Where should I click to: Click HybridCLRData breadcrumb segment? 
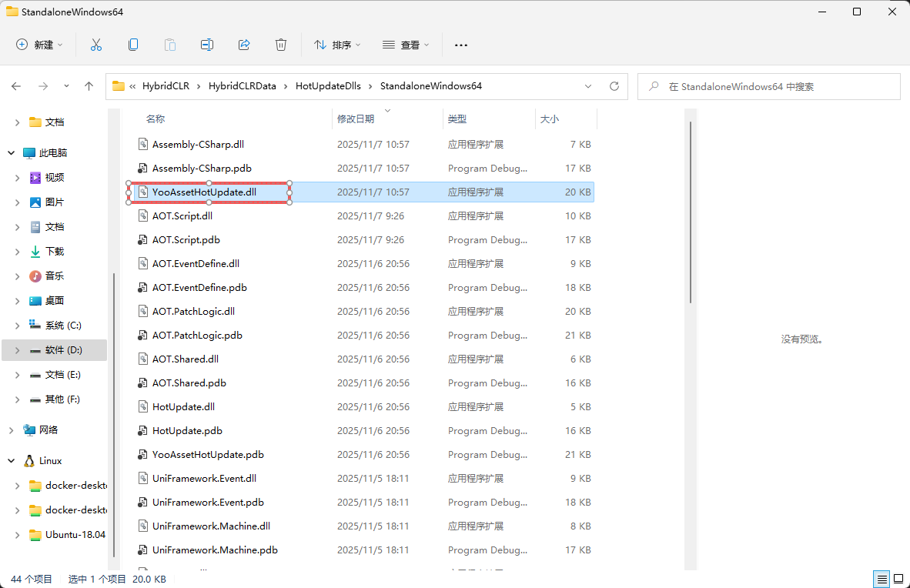243,86
